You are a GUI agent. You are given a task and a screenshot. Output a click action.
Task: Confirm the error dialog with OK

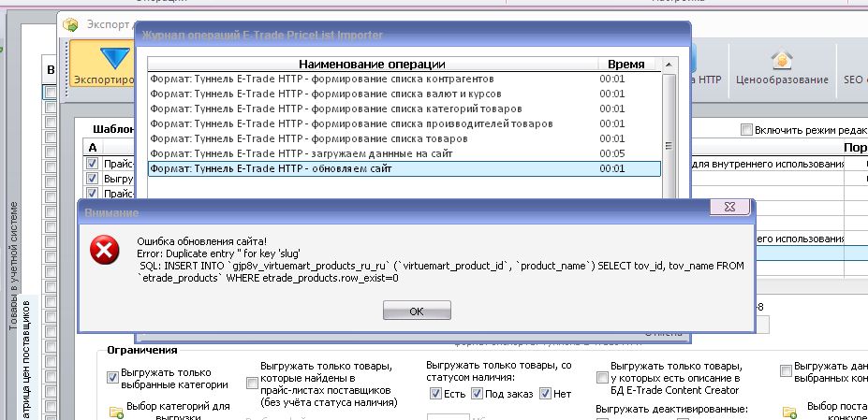[417, 311]
